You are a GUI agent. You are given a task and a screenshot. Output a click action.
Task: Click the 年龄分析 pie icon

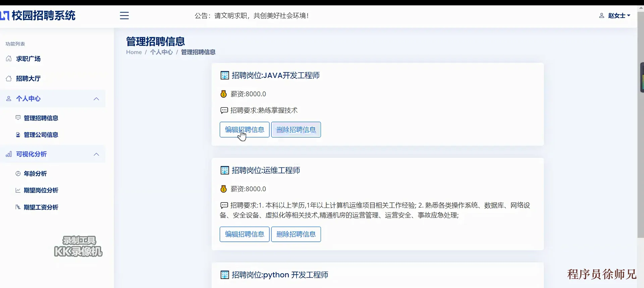(18, 173)
